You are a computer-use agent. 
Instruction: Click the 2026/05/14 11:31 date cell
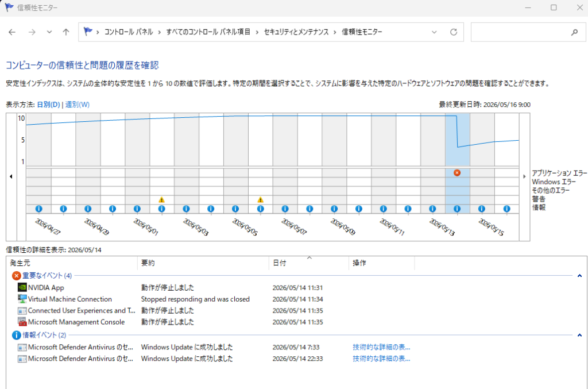point(298,288)
